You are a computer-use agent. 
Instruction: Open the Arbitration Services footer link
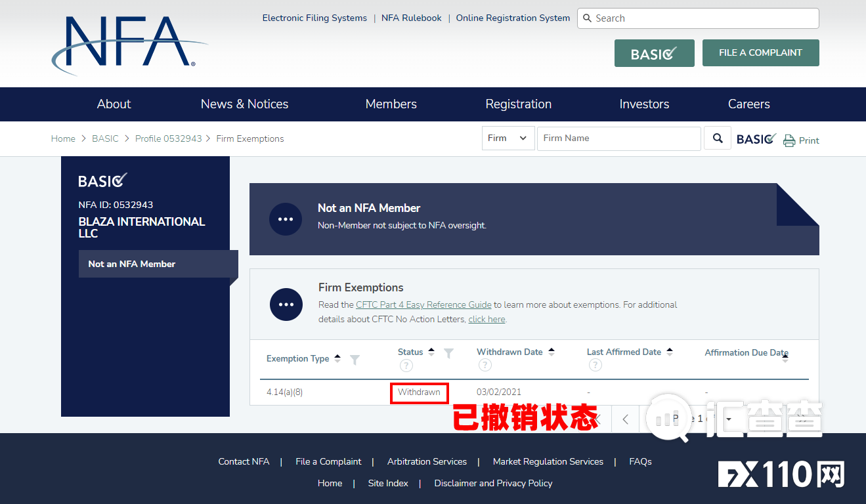[x=427, y=461]
